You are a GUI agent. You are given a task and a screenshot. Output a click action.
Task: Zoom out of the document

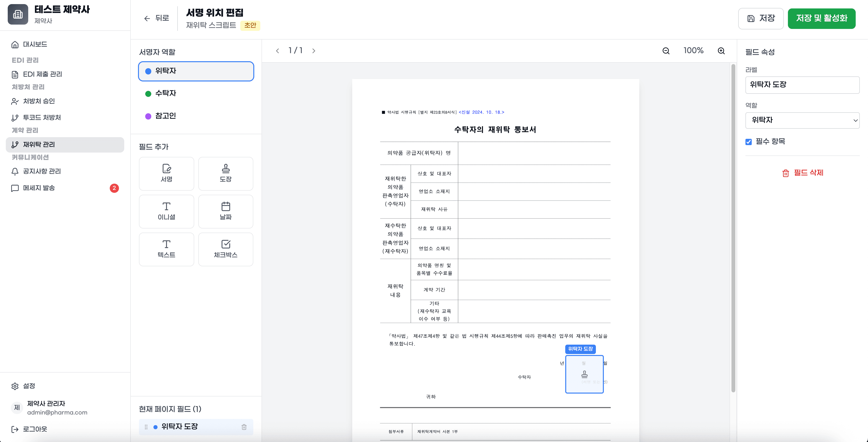666,51
